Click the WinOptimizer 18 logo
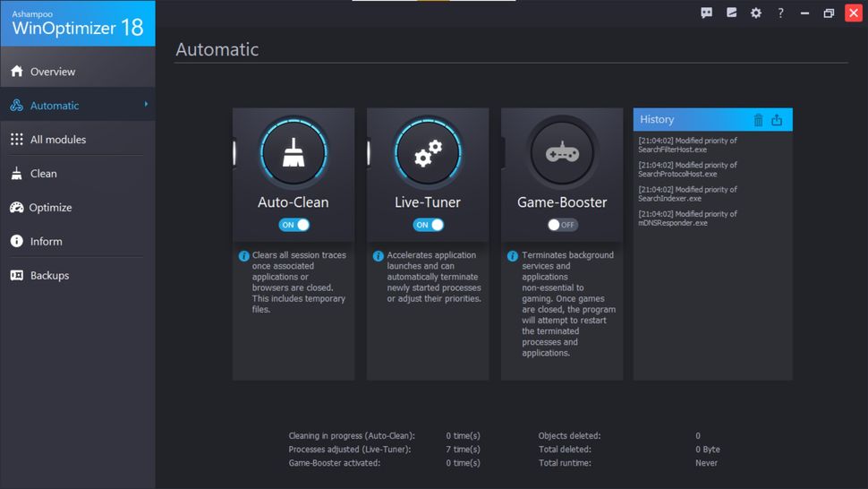 pos(78,23)
